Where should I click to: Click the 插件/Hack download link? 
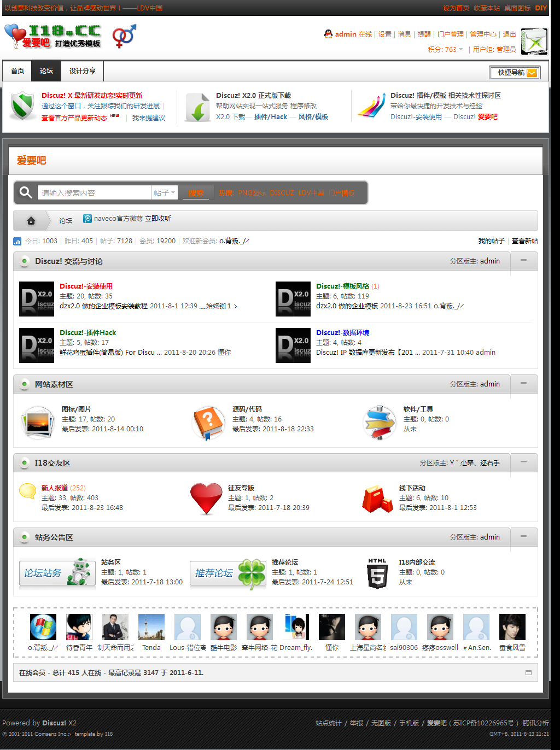(x=271, y=116)
